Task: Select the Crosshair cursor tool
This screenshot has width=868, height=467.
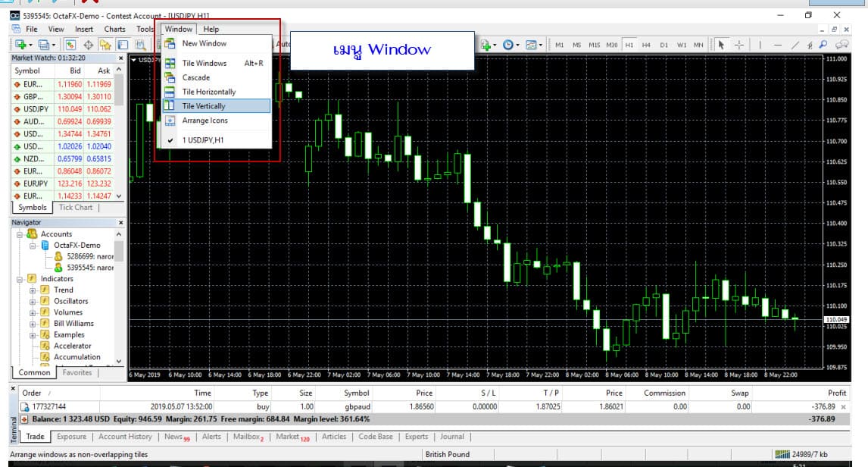Action: coord(739,45)
